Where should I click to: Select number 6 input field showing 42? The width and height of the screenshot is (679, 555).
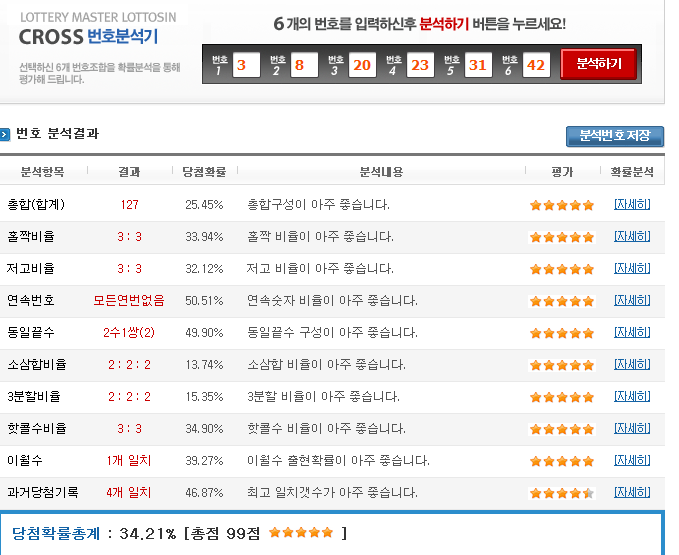536,66
